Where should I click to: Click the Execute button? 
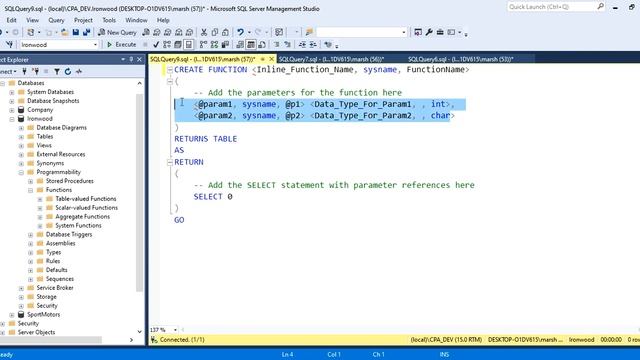121,44
